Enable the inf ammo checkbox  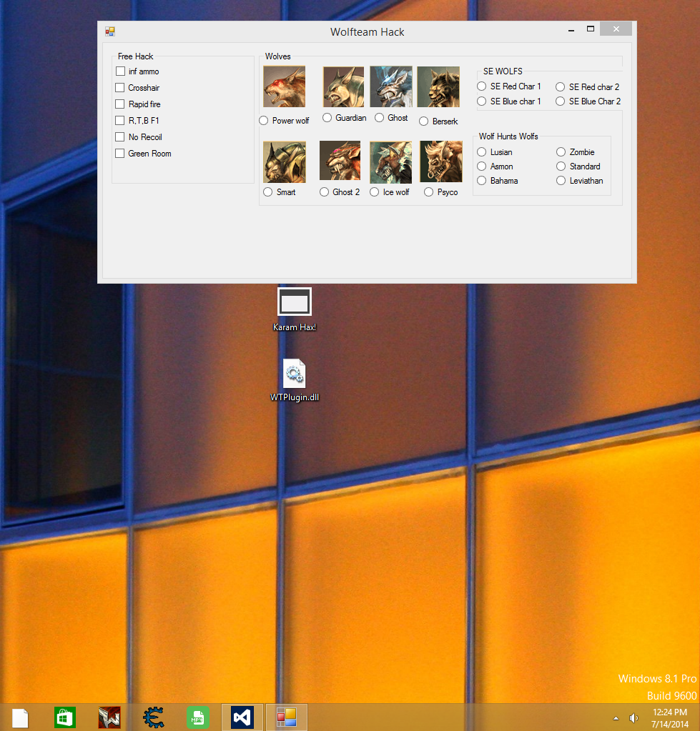(x=120, y=71)
